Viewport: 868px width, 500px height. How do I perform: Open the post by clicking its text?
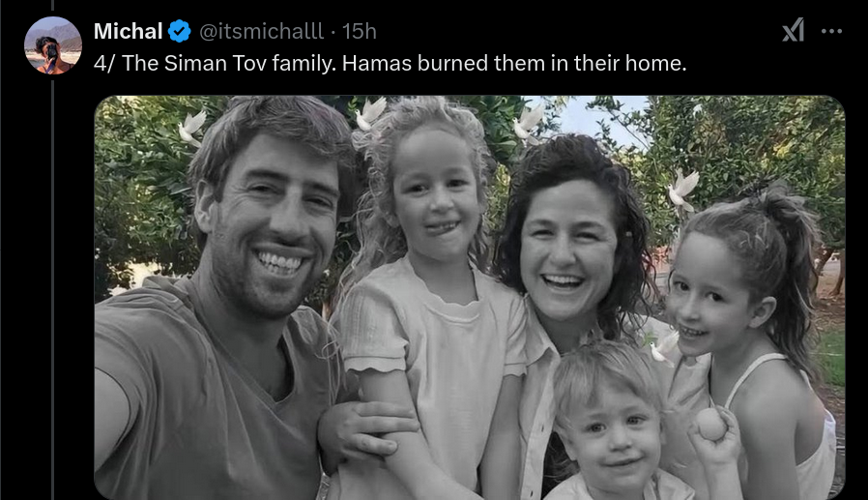[390, 63]
